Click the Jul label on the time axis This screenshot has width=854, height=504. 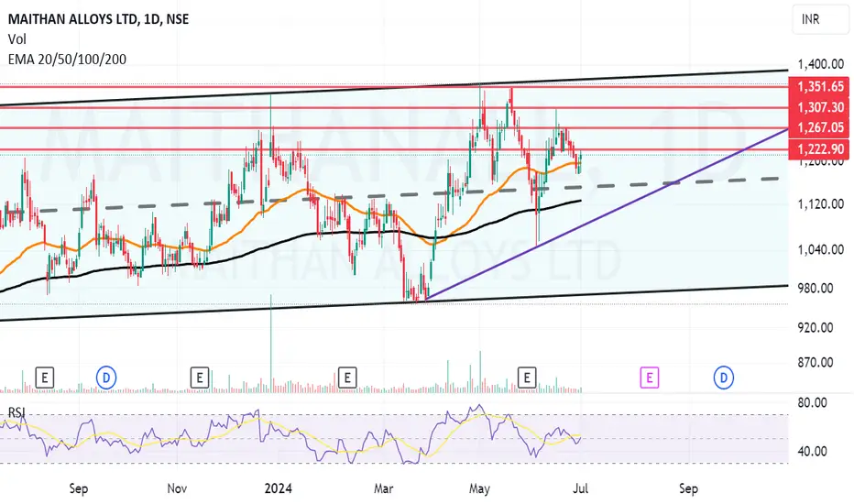pos(580,488)
